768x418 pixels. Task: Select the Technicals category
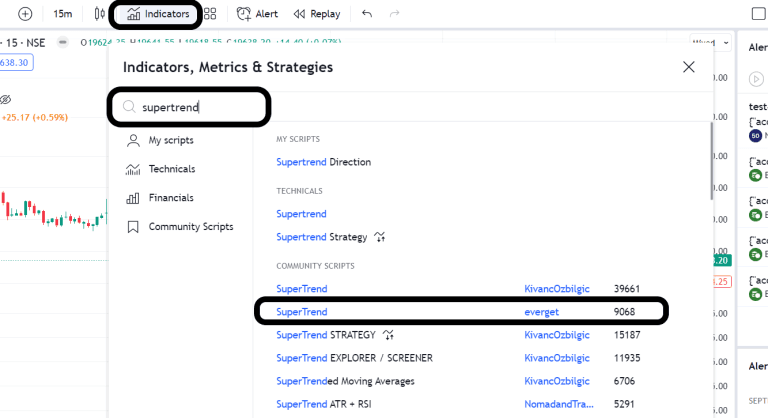(x=171, y=169)
